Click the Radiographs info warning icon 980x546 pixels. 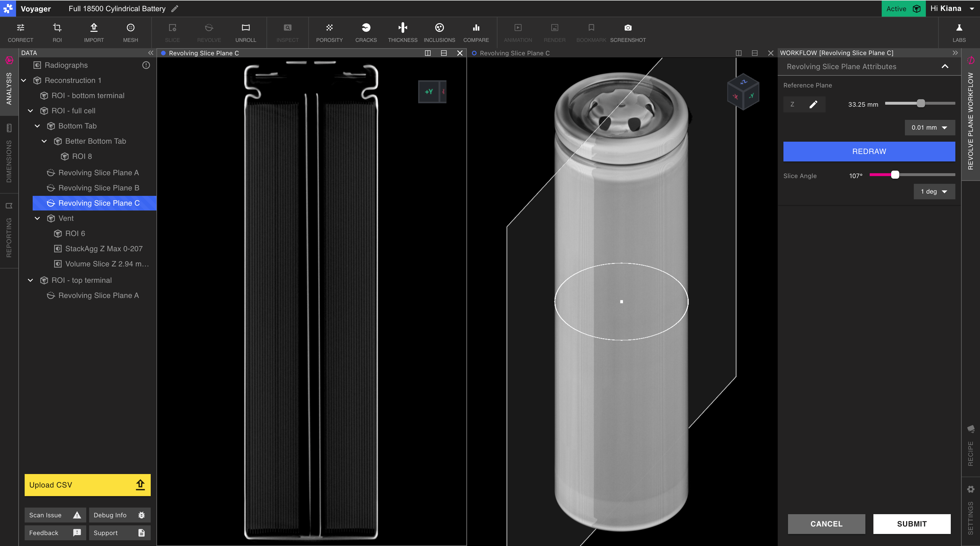pos(146,65)
